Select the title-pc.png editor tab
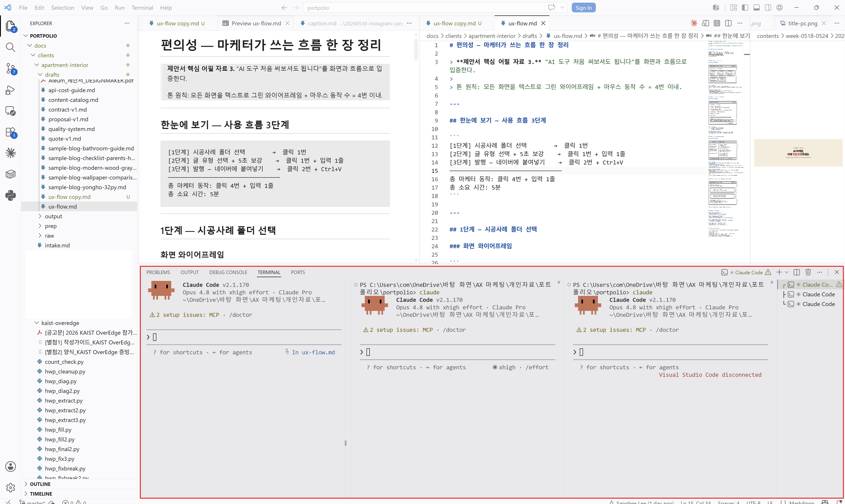This screenshot has width=845, height=504. 802,23
